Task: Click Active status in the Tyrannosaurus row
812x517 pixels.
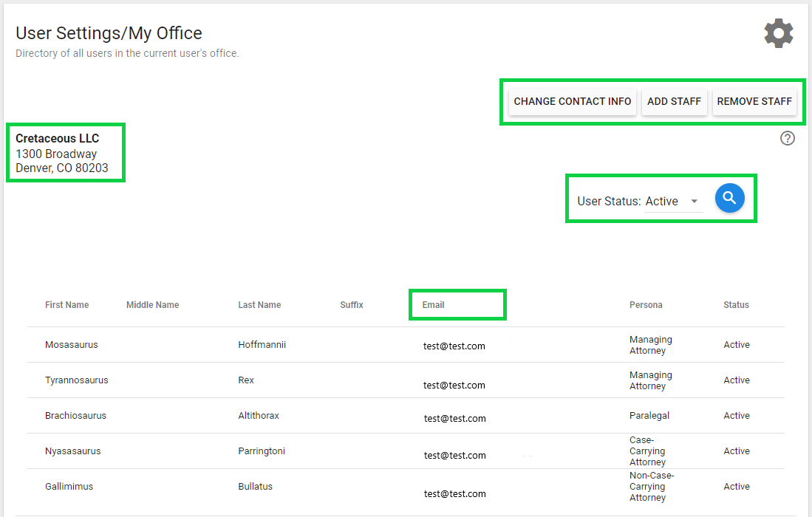Action: (x=737, y=380)
